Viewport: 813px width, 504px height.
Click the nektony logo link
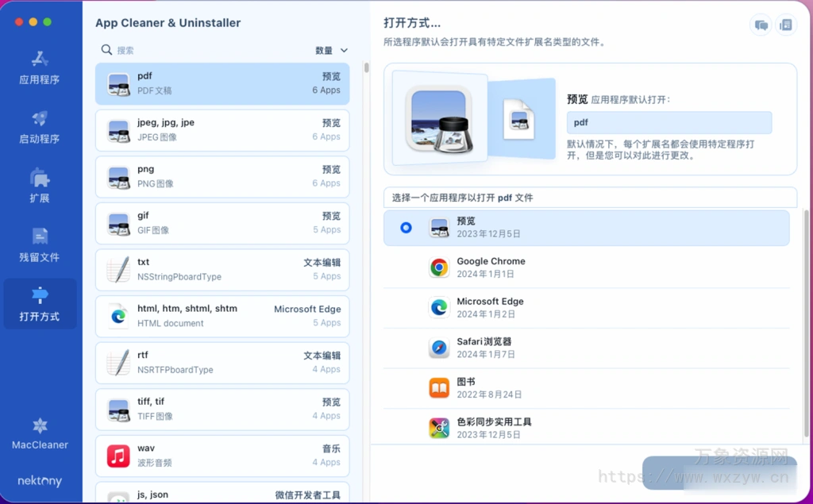(40, 481)
